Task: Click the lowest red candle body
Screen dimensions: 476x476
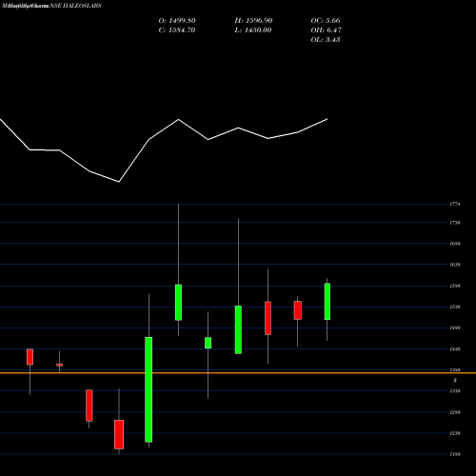Action: tap(119, 434)
